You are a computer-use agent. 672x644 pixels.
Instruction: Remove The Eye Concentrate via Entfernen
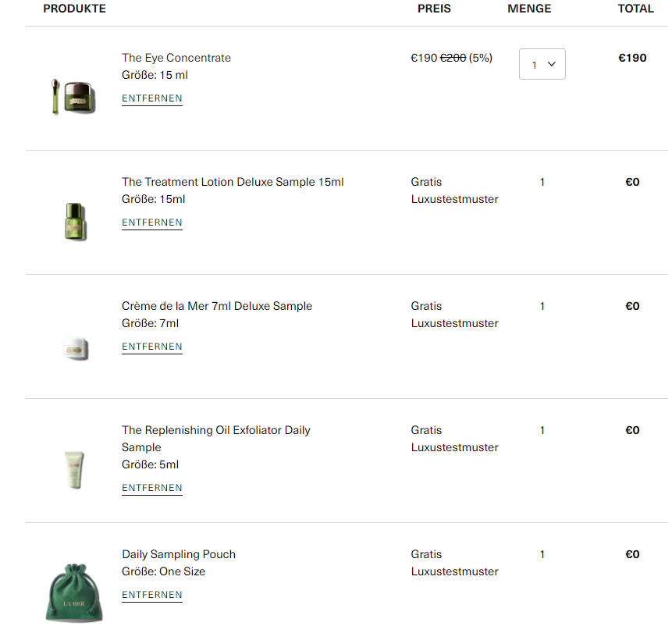pos(152,98)
